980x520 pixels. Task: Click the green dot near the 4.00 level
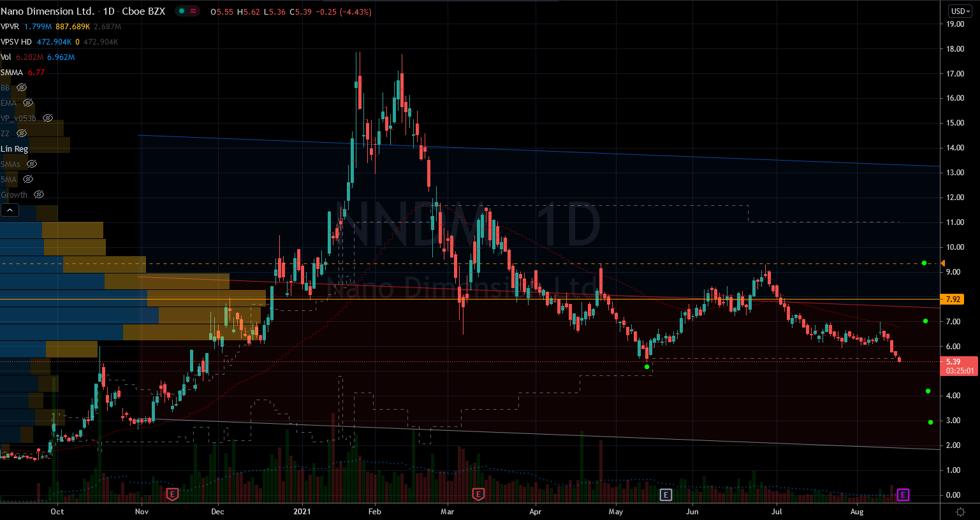click(x=928, y=391)
